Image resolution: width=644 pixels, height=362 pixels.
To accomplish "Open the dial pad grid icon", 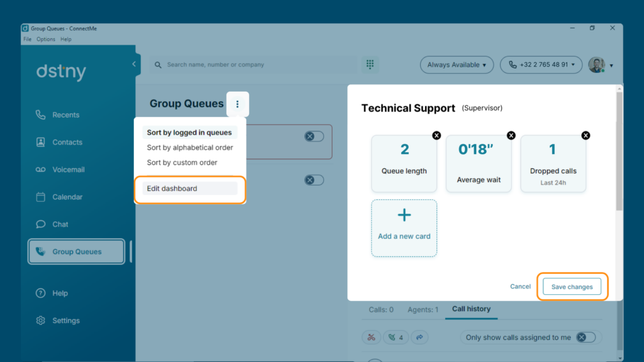I will pyautogui.click(x=370, y=65).
